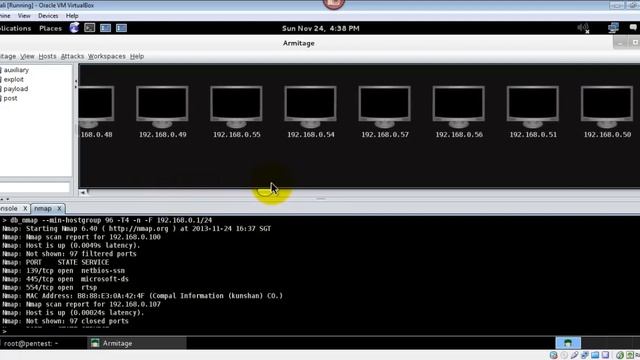Select host 192.168.0.57 computer icon
640x360 pixels.
(x=384, y=107)
